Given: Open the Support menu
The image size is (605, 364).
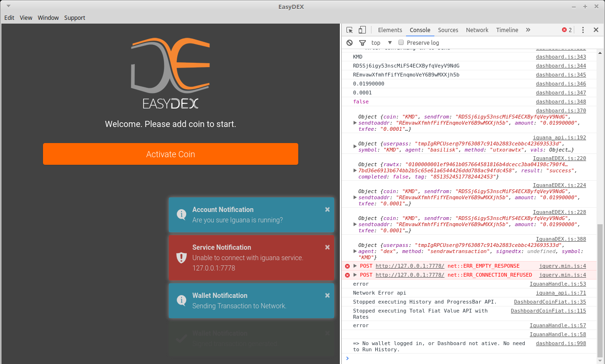Looking at the screenshot, I should (75, 17).
